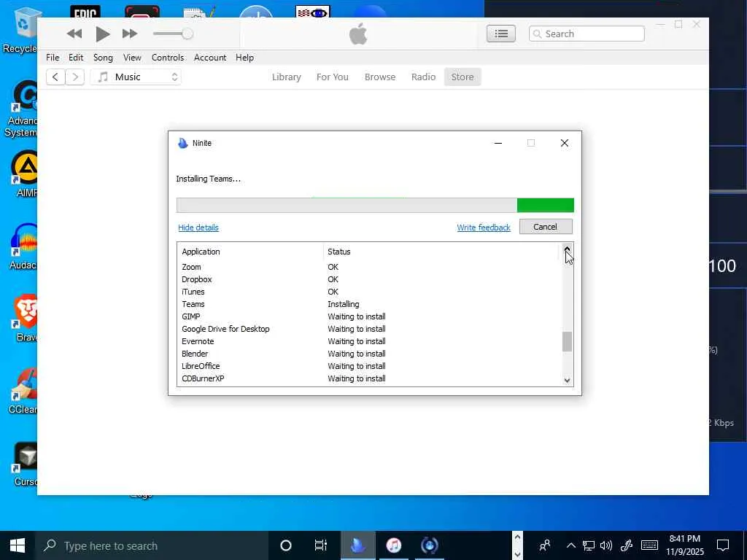Click Hide details link in Ninite
This screenshot has height=560, width=747.
point(198,227)
